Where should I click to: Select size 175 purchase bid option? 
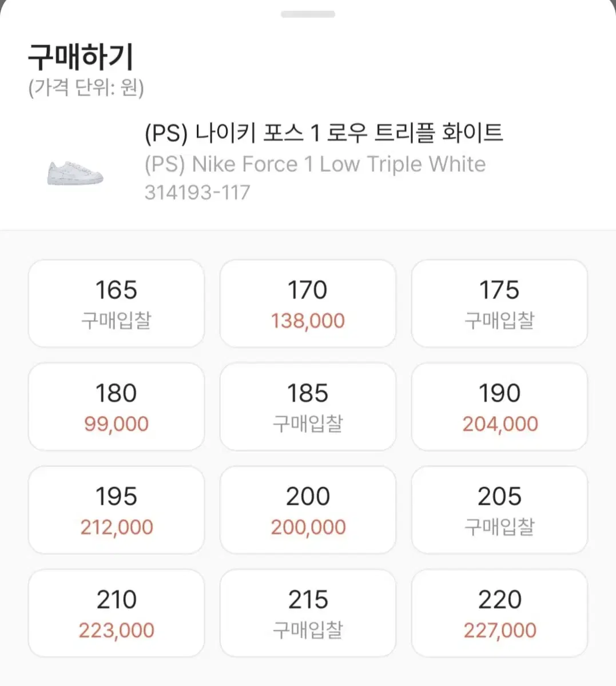point(499,304)
